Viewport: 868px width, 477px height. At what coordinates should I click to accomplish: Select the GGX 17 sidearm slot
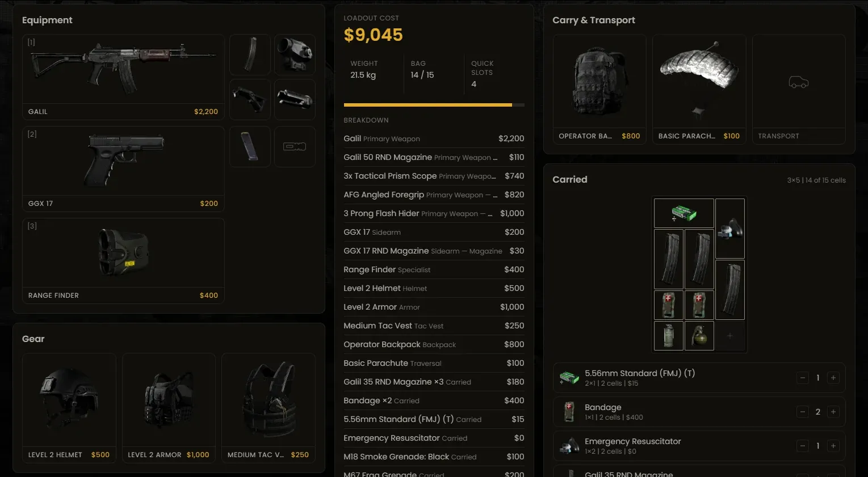pyautogui.click(x=123, y=169)
